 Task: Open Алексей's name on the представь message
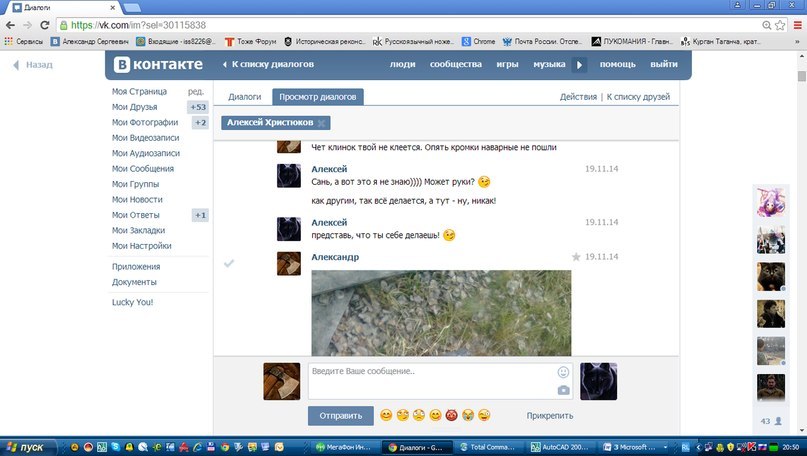329,222
